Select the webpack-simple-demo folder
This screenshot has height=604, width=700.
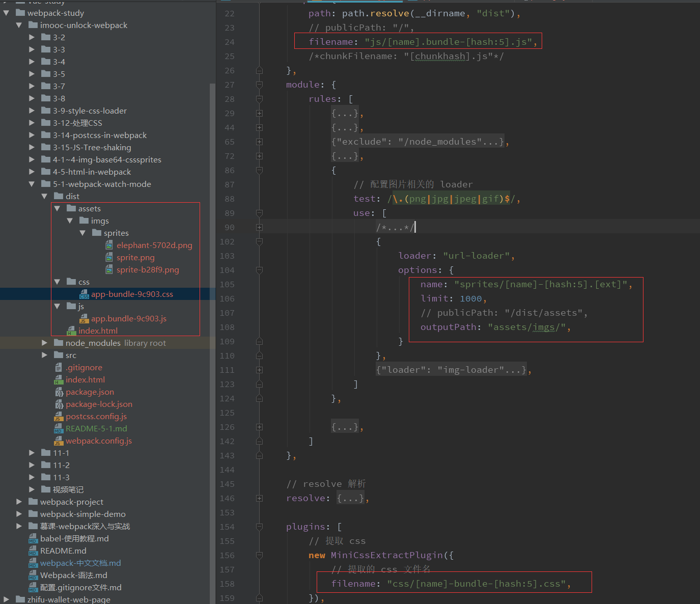tap(83, 514)
